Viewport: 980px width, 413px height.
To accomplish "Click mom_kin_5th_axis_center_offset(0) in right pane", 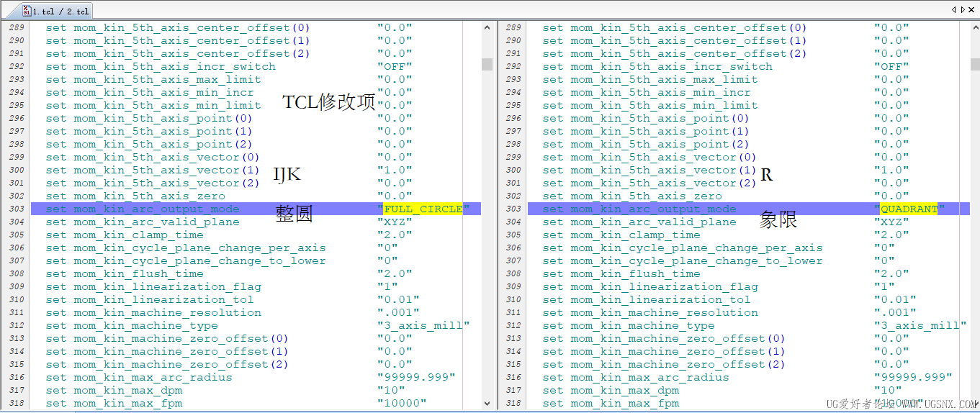I will 688,28.
